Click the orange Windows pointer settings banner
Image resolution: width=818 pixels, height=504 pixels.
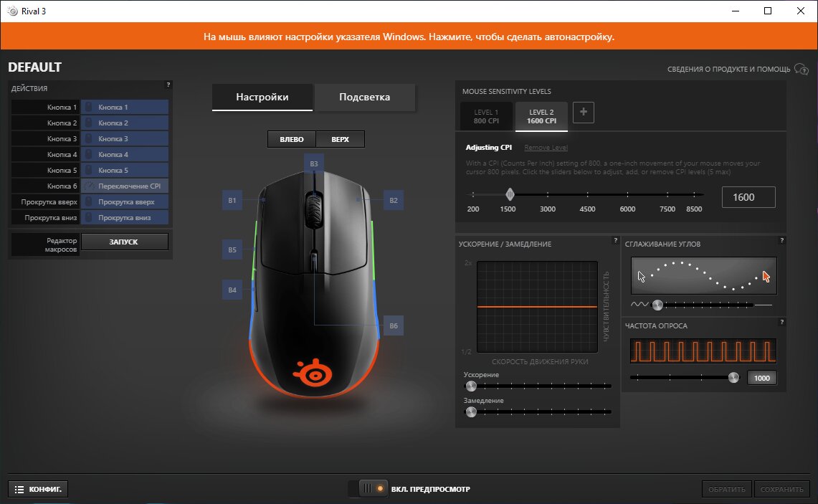tap(409, 37)
